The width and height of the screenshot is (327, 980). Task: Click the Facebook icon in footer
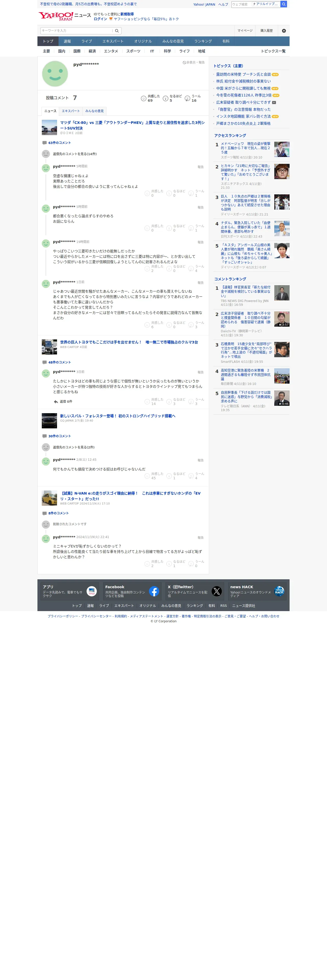[154, 591]
